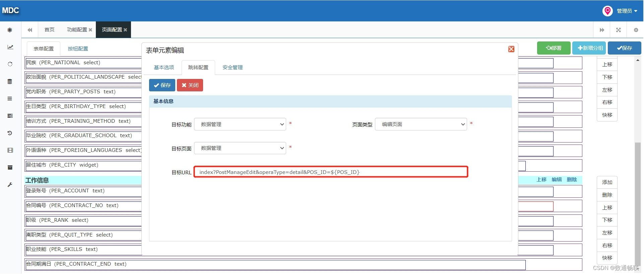
Task: Click the archive box sidebar icon
Action: [x=10, y=167]
